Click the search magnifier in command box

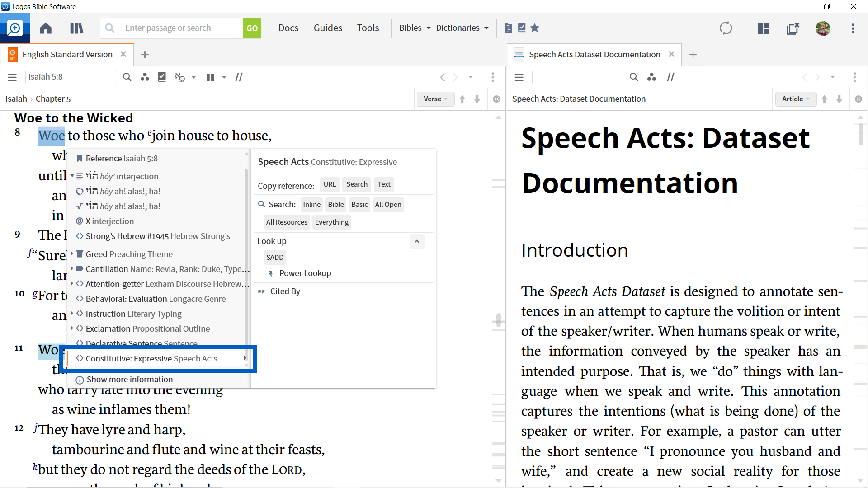pyautogui.click(x=110, y=28)
